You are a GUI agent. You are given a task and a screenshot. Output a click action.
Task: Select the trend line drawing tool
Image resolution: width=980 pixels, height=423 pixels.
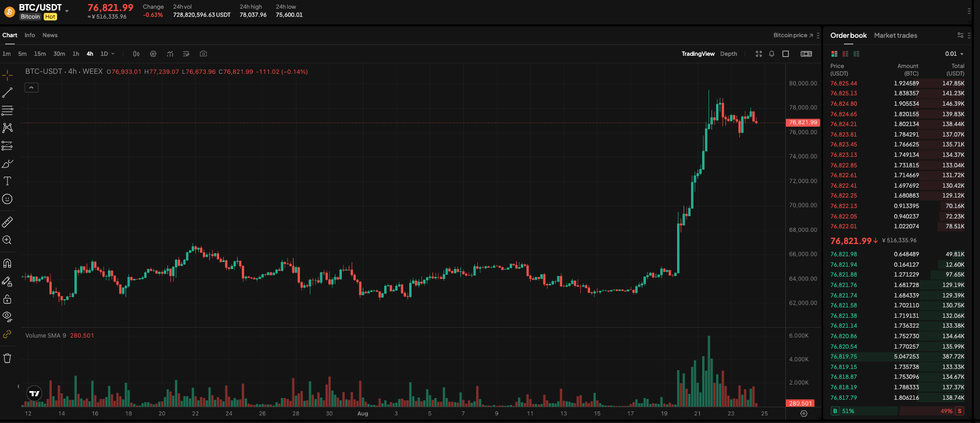(x=8, y=92)
